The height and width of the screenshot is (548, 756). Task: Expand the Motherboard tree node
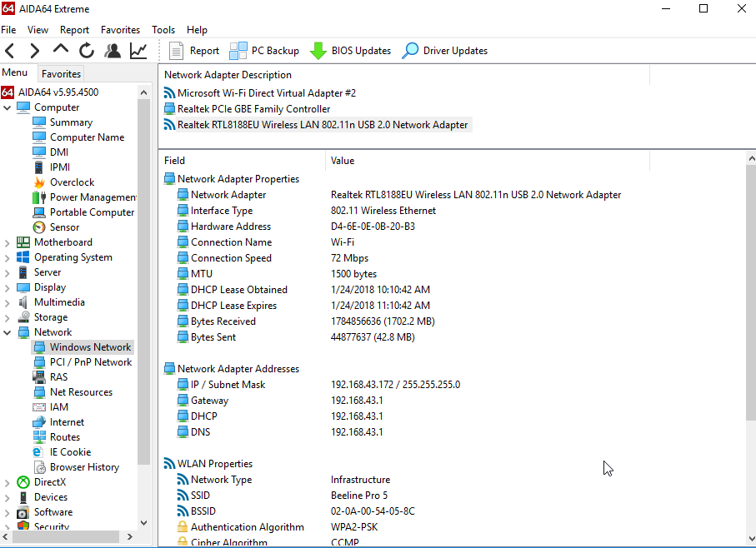(x=8, y=242)
